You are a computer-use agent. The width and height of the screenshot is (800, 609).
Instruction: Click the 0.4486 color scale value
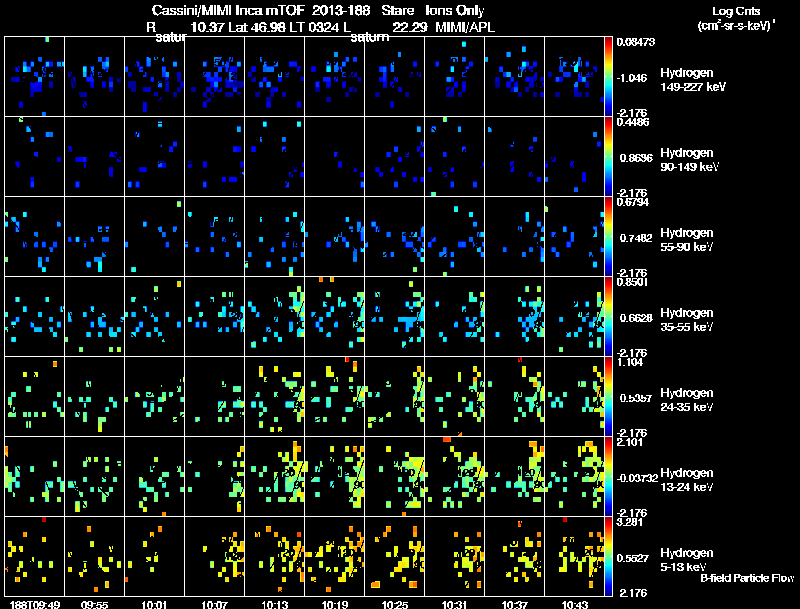pyautogui.click(x=633, y=122)
